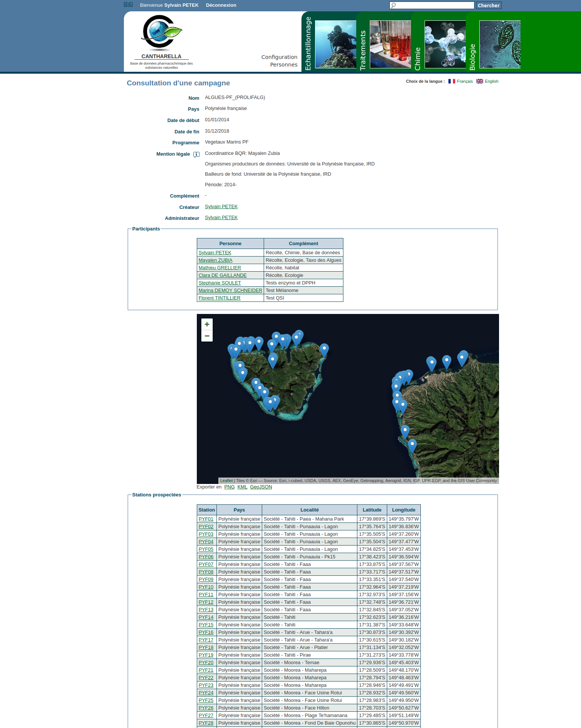581x728 pixels.
Task: Open Traitements test tubes thumbnail
Action: click(x=390, y=44)
